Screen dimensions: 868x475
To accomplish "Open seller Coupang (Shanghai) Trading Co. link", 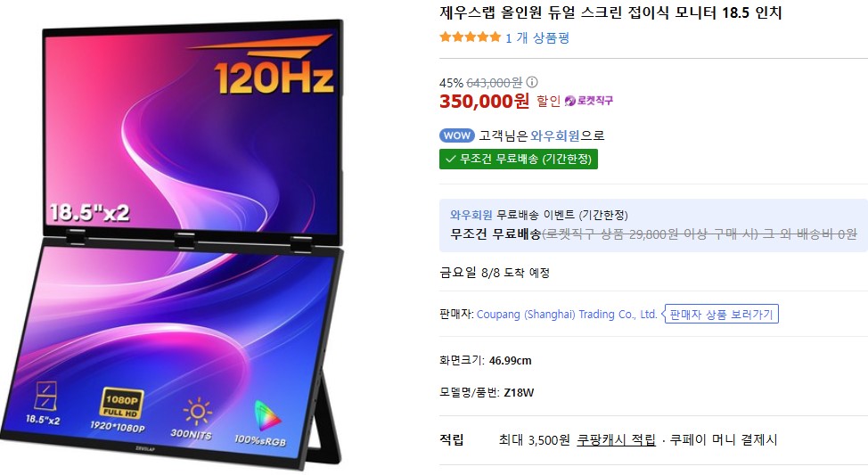I will tap(567, 315).
